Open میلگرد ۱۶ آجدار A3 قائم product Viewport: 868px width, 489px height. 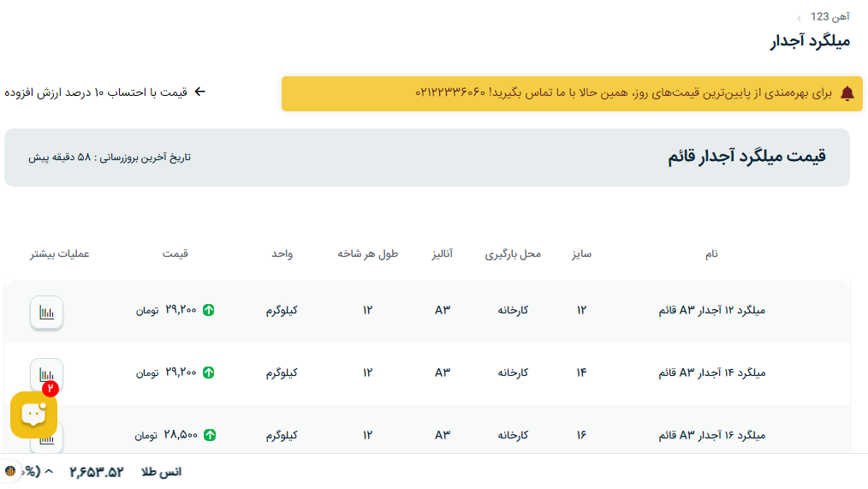coord(710,435)
